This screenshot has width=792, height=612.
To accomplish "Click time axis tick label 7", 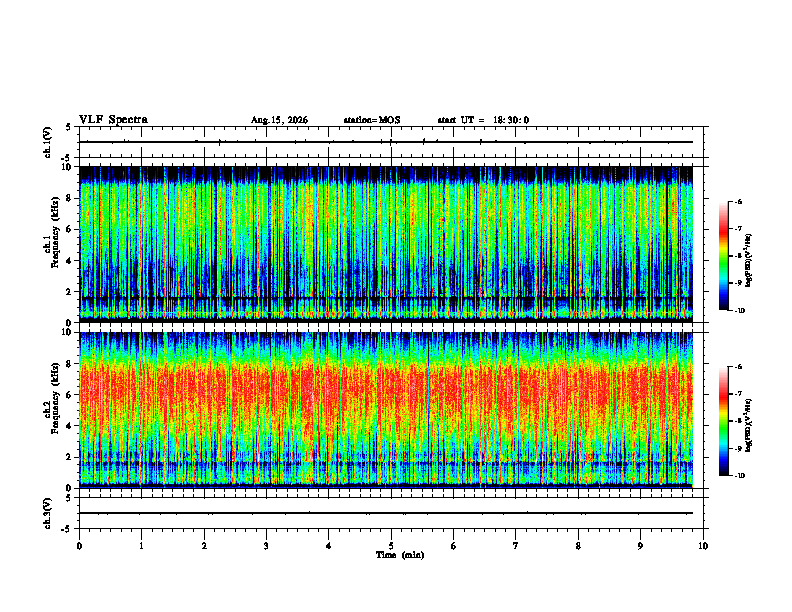I will 516,546.
